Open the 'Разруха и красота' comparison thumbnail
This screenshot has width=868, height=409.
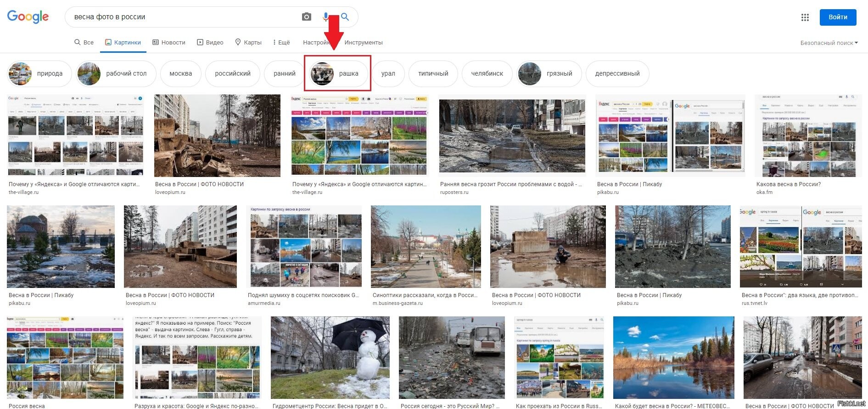click(197, 358)
